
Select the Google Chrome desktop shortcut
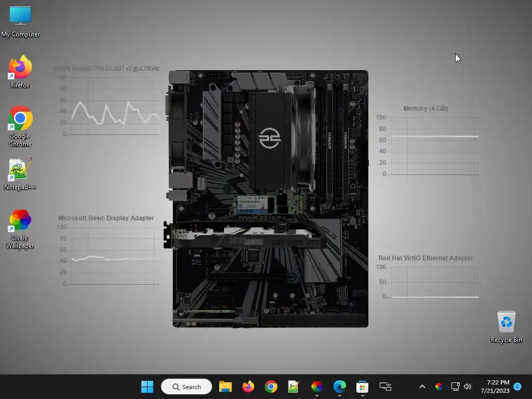(20, 126)
